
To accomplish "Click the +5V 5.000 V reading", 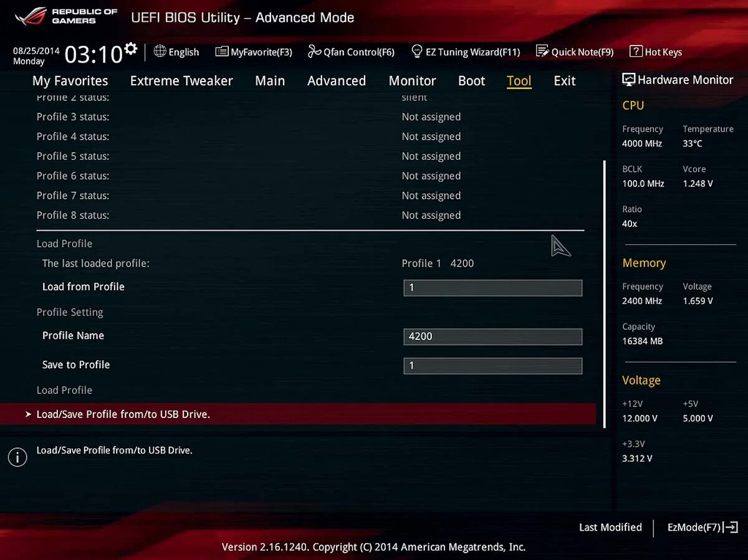I will (698, 419).
